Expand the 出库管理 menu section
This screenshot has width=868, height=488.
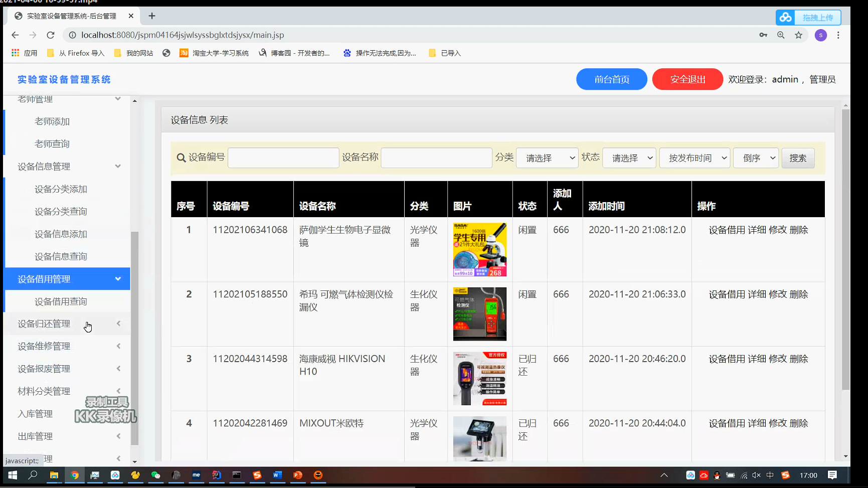(67, 436)
